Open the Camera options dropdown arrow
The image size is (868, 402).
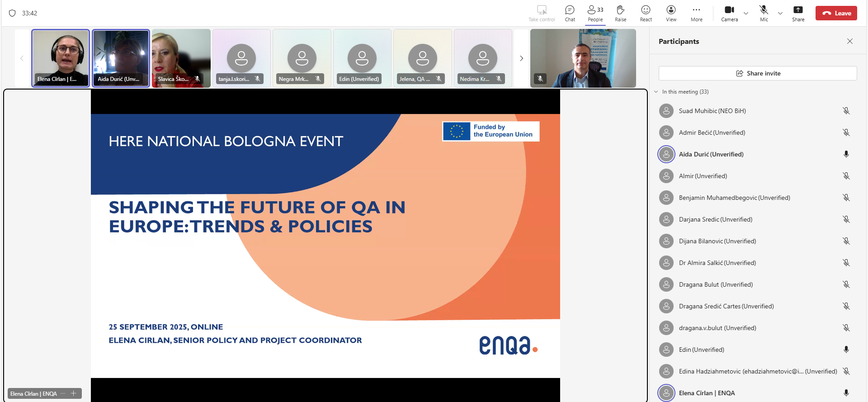click(746, 13)
